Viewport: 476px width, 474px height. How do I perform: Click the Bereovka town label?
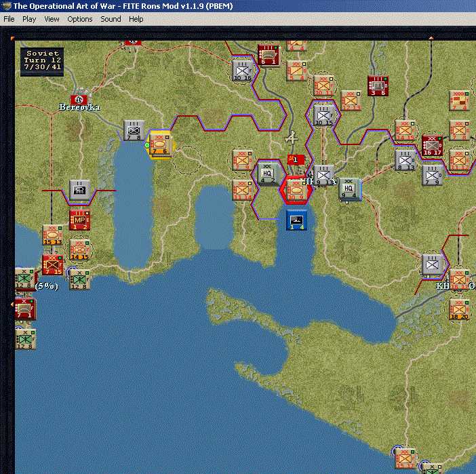tap(79, 107)
